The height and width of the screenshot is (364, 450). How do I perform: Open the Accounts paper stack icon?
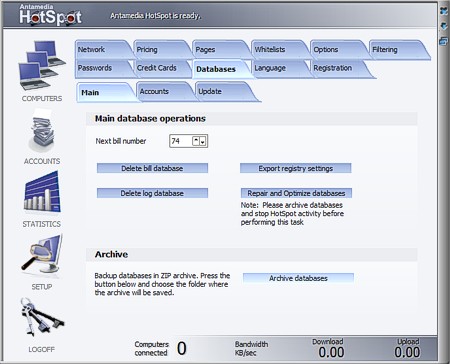click(x=42, y=131)
